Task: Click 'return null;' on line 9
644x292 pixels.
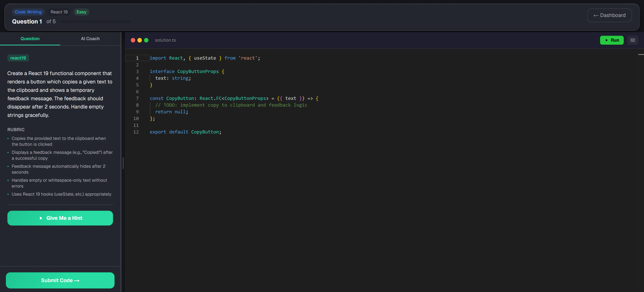Action: 172,112
